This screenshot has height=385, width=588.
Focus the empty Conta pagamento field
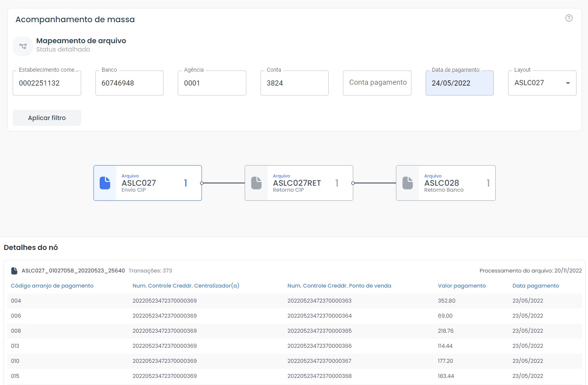point(377,83)
